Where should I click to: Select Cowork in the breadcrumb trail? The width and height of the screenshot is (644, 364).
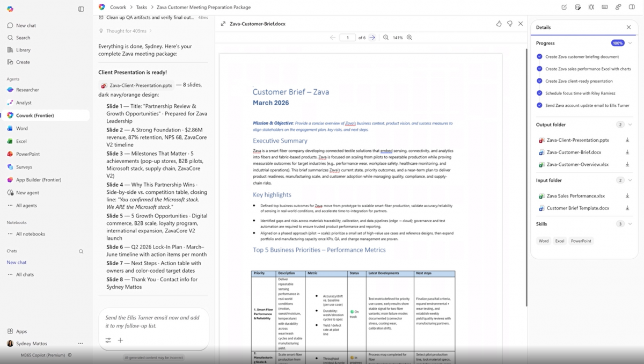(x=118, y=7)
